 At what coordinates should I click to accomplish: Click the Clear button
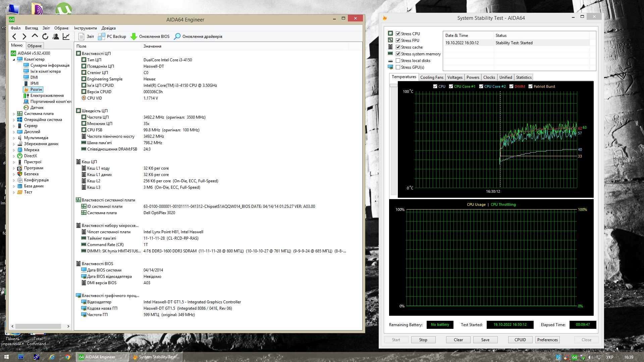point(458,340)
